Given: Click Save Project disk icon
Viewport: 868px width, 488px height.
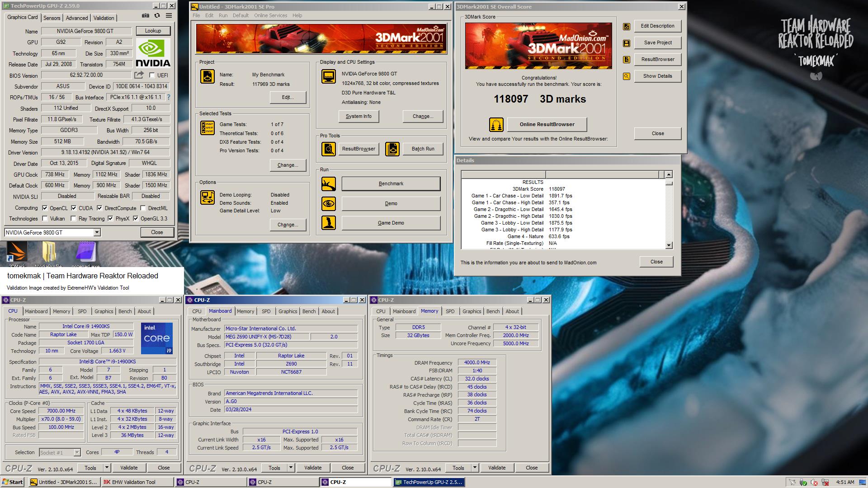Looking at the screenshot, I should (x=627, y=43).
